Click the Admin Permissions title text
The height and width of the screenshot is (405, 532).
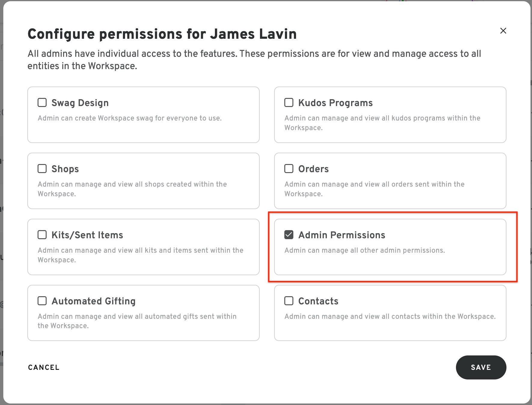coord(342,235)
